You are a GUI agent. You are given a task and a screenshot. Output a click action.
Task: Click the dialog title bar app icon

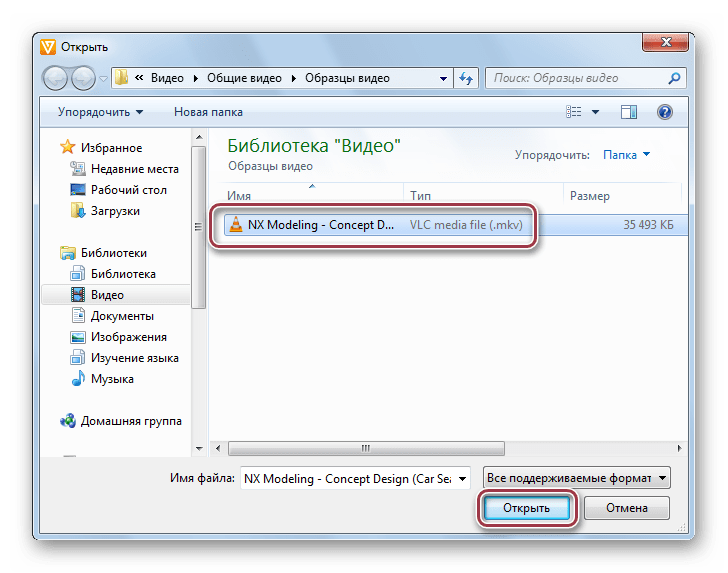click(x=48, y=47)
